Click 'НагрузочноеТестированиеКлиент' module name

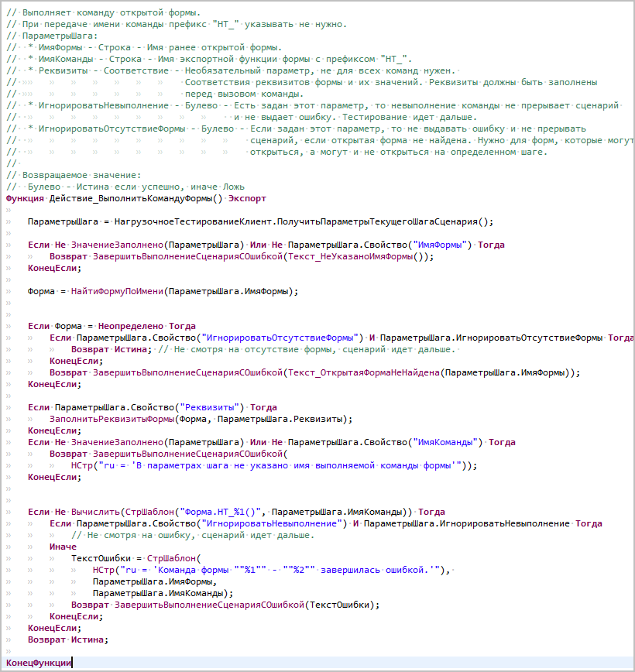193,221
